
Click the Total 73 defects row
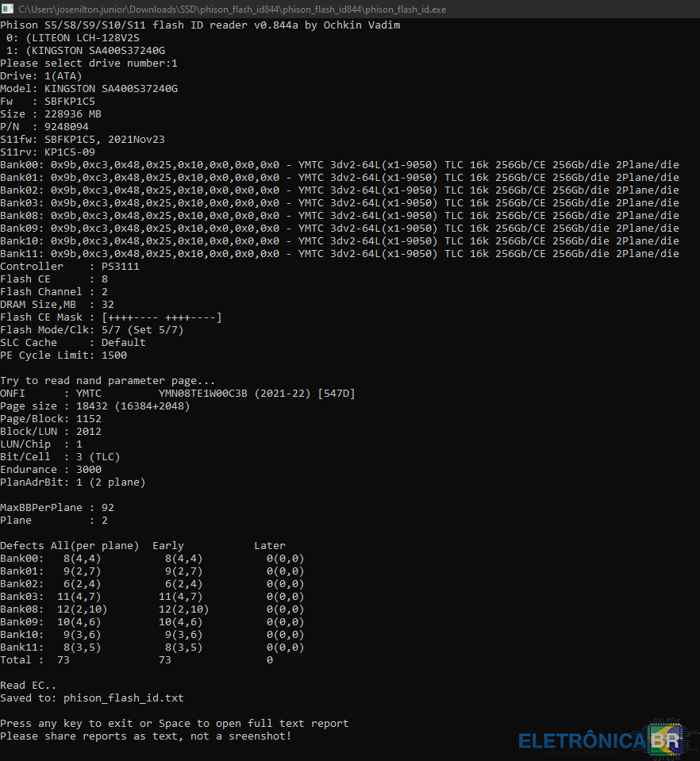tap(137, 660)
